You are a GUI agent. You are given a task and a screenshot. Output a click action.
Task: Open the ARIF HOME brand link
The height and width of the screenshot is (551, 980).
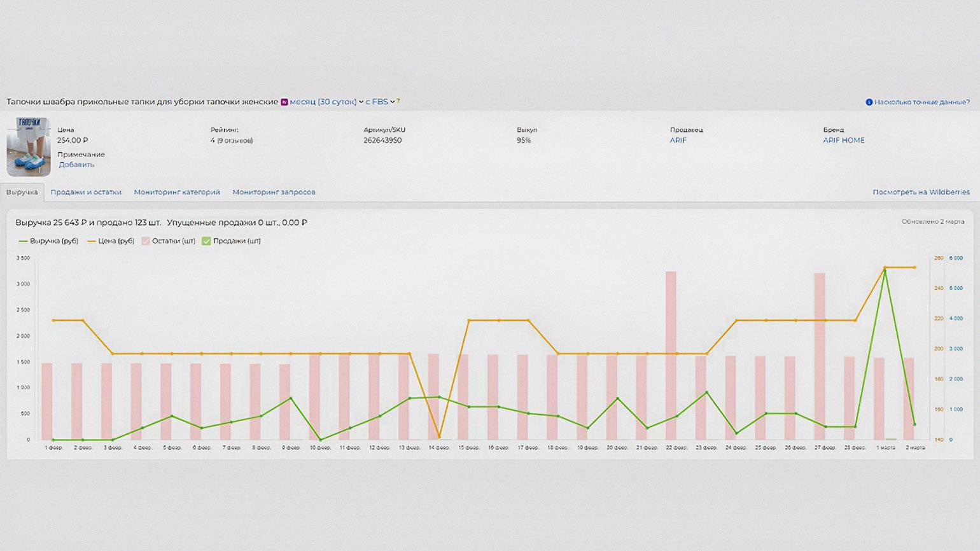[843, 141]
